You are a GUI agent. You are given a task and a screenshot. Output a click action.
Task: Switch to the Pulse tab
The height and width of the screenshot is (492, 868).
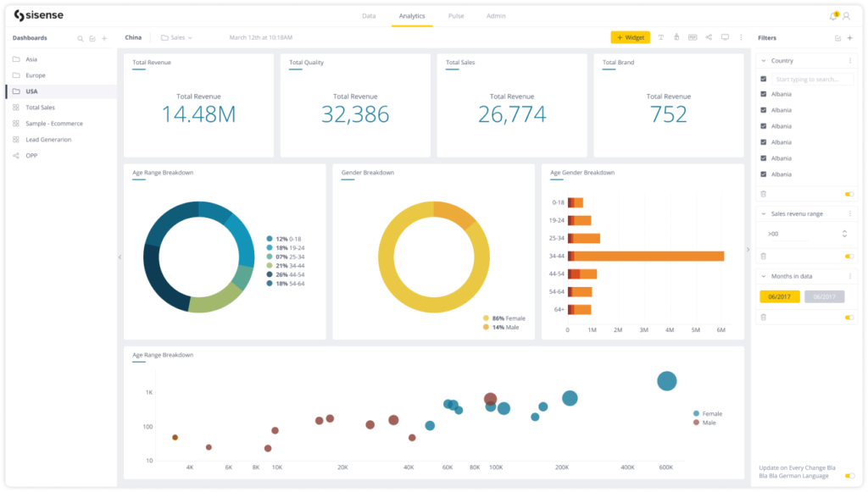click(455, 15)
